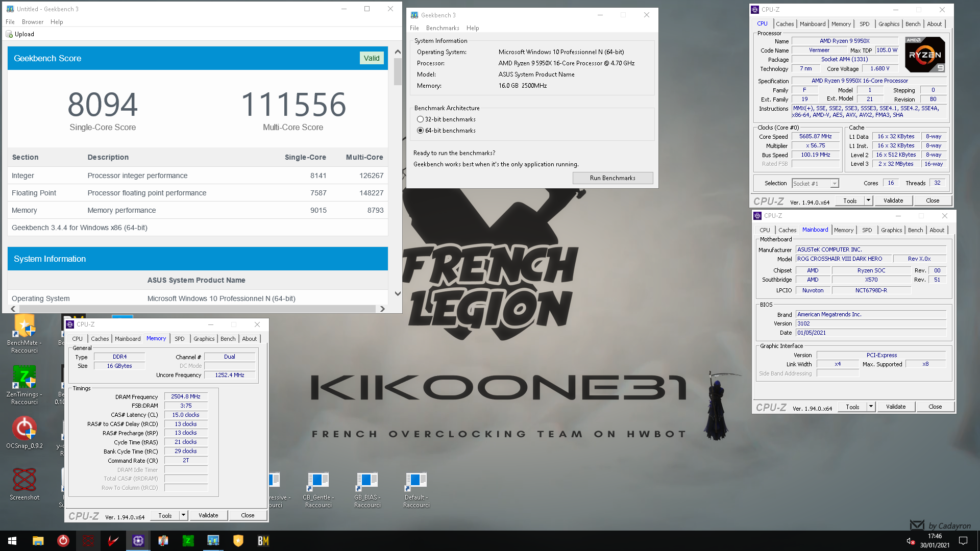Click the red checkmark taskbar icon
Image resolution: width=980 pixels, height=551 pixels.
click(x=113, y=541)
